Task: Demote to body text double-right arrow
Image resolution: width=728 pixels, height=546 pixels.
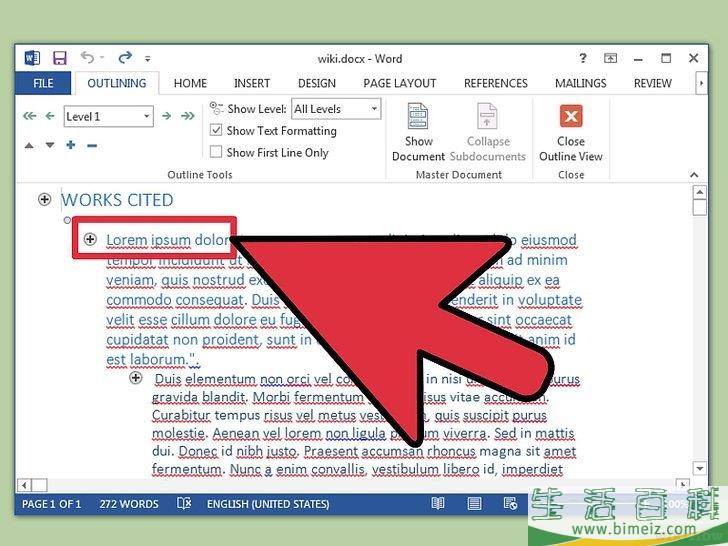Action: 188,116
